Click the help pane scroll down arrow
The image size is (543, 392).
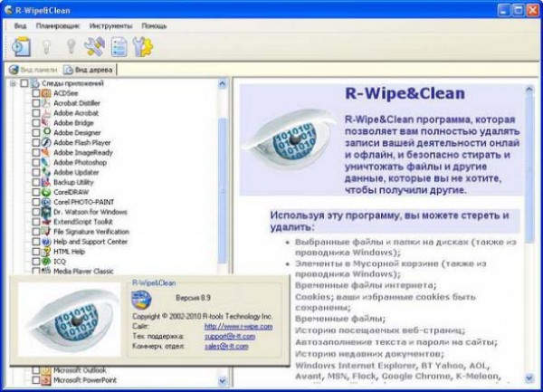529,378
